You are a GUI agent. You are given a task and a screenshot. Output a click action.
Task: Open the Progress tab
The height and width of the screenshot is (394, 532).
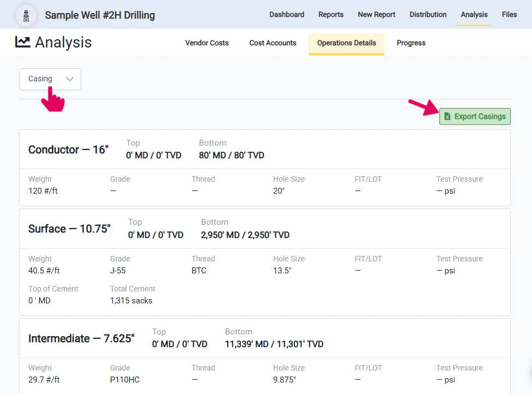[410, 43]
